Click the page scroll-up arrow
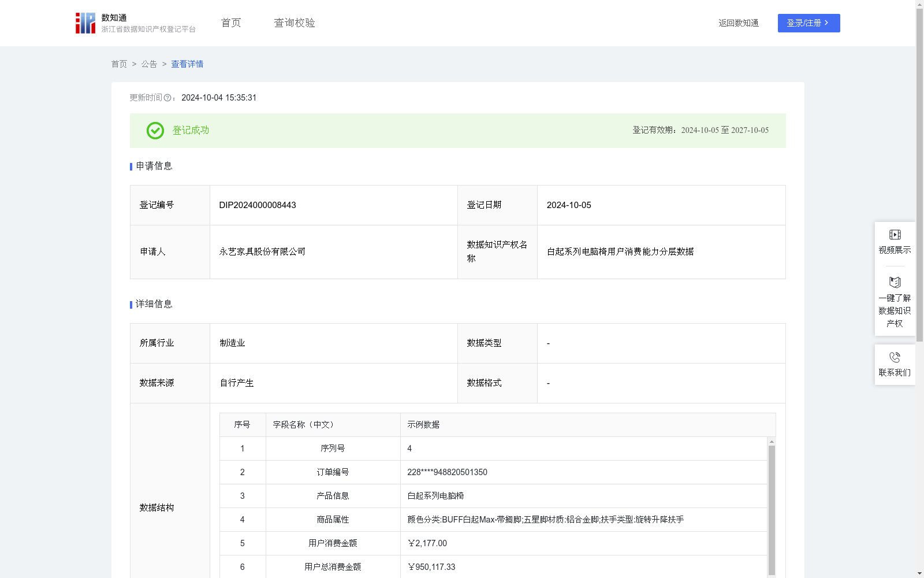 click(919, 4)
